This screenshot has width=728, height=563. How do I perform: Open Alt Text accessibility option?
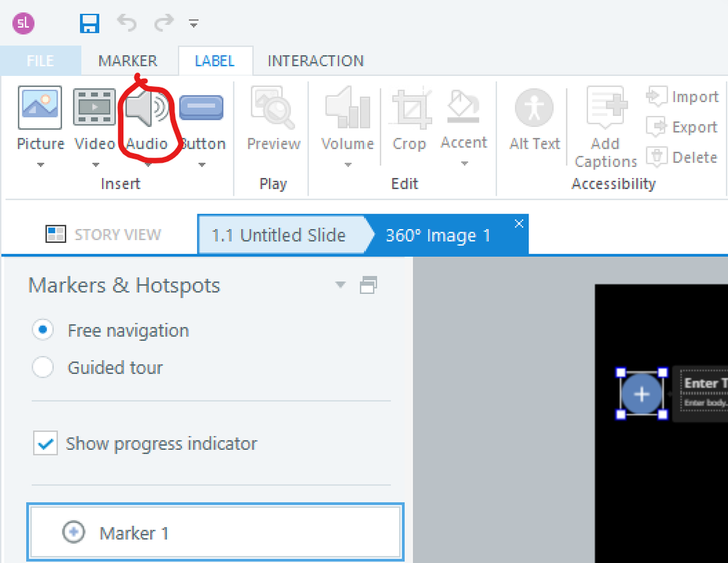tap(534, 120)
